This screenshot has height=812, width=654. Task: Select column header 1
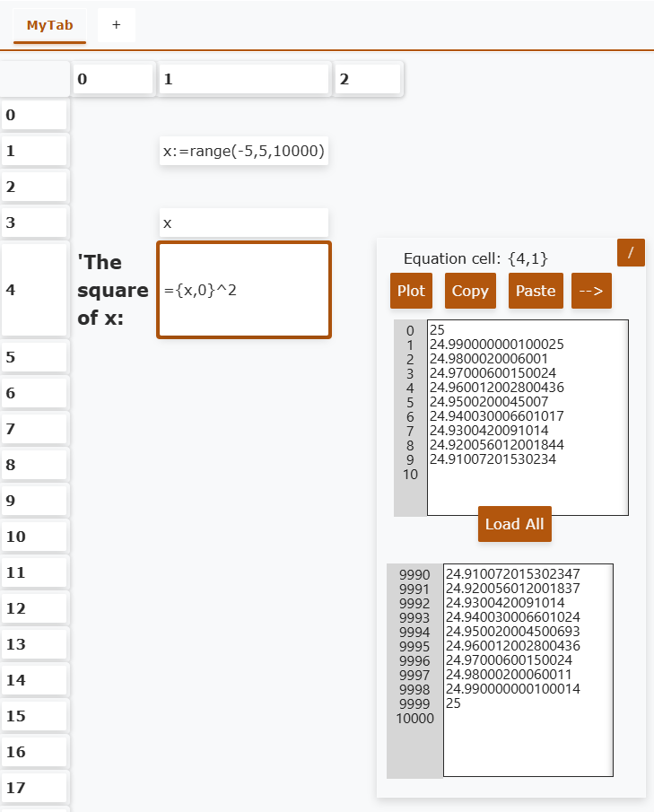click(244, 79)
